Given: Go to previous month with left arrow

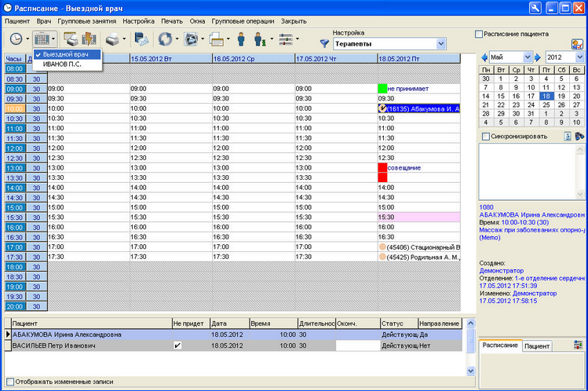Looking at the screenshot, I should 484,57.
